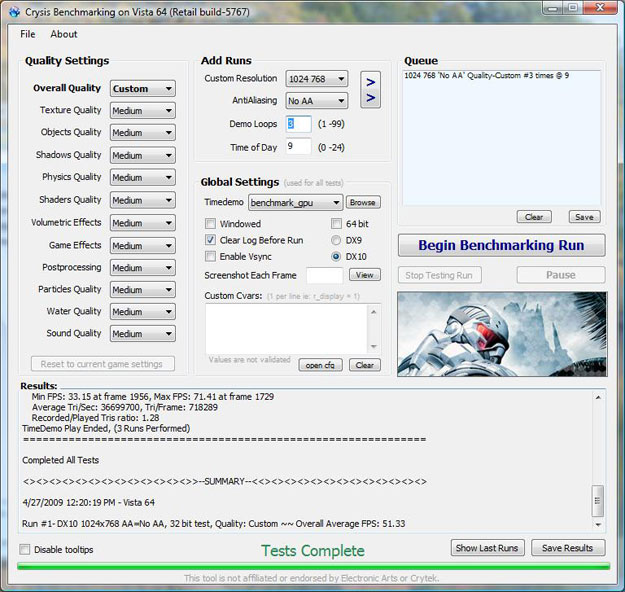Image resolution: width=625 pixels, height=592 pixels.
Task: Click the green completed progress bar
Action: 313,566
